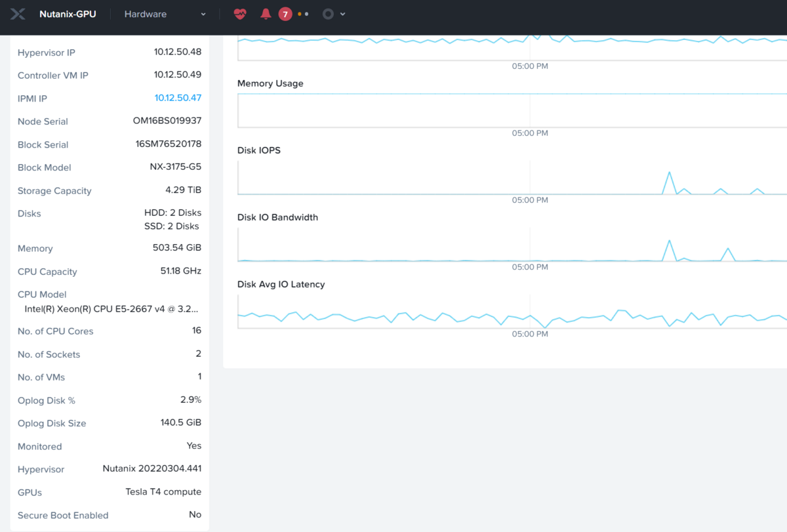This screenshot has height=532, width=787.
Task: Click the Disk IOPS chart title
Action: pos(259,150)
